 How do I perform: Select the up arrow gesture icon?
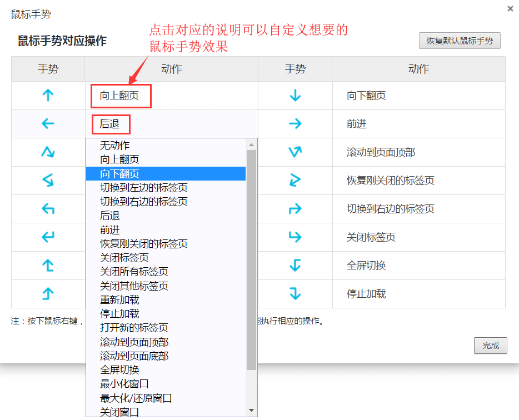[x=47, y=96]
